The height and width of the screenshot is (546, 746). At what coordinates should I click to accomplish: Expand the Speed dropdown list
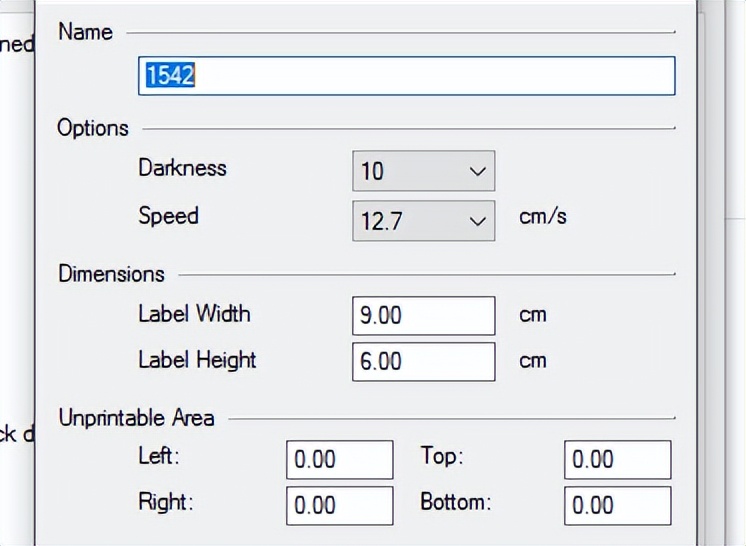point(423,221)
